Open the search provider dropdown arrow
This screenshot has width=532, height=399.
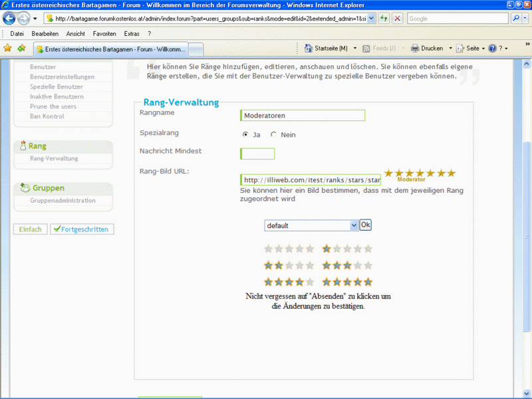(x=525, y=19)
